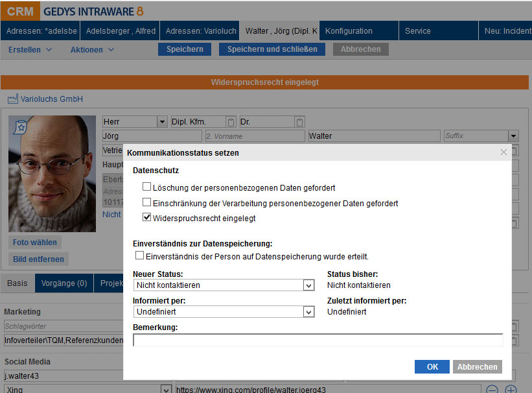
Task: Open the Neuer Status dropdown
Action: coord(308,285)
